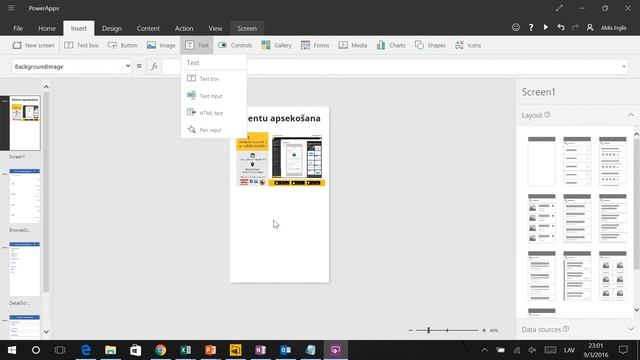The height and width of the screenshot is (360, 640).
Task: Open the Shapes dropdown
Action: (430, 45)
